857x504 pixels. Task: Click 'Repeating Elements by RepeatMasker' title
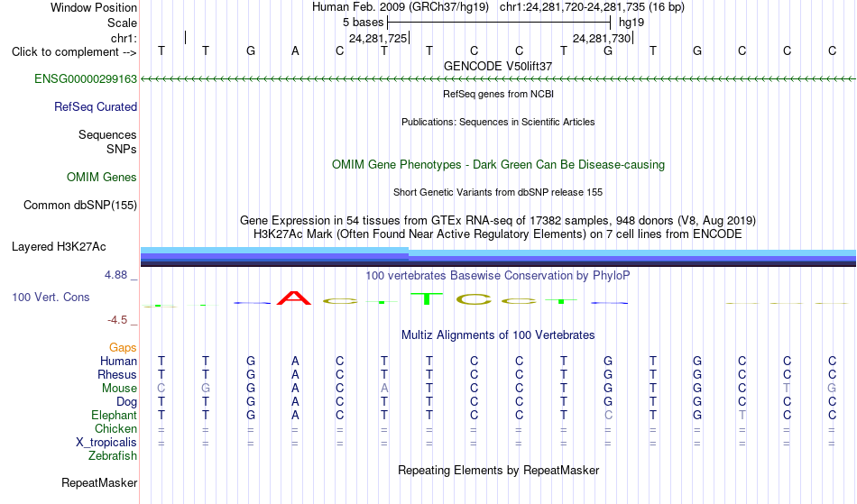498,470
